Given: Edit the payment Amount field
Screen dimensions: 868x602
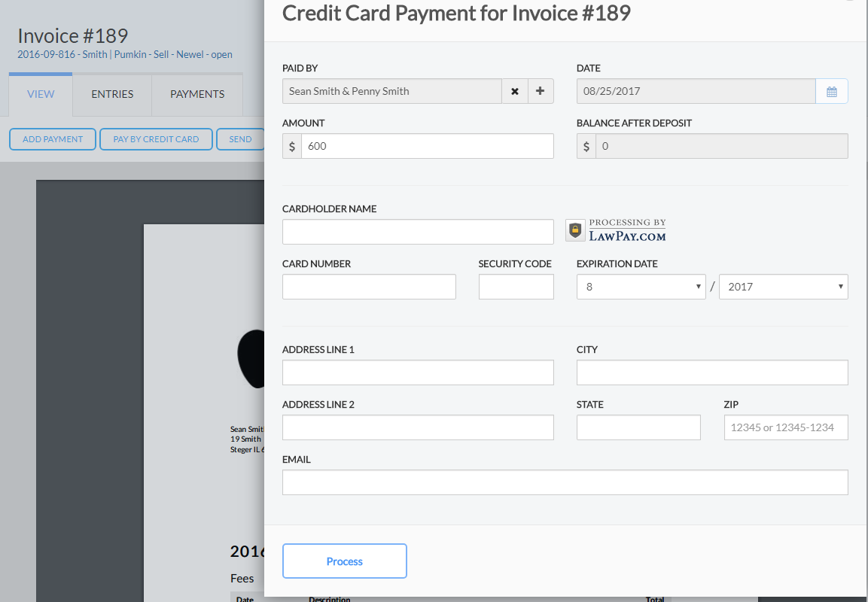Looking at the screenshot, I should point(427,146).
